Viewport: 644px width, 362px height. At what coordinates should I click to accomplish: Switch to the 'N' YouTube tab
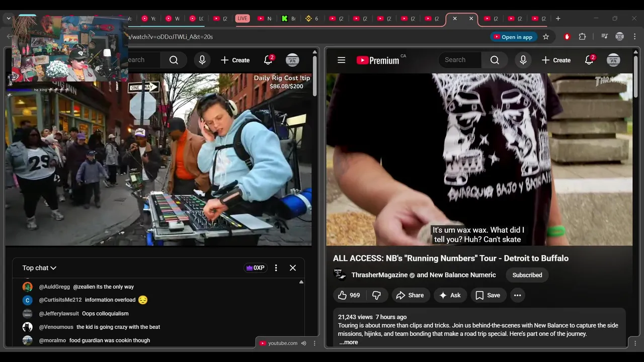(265, 19)
